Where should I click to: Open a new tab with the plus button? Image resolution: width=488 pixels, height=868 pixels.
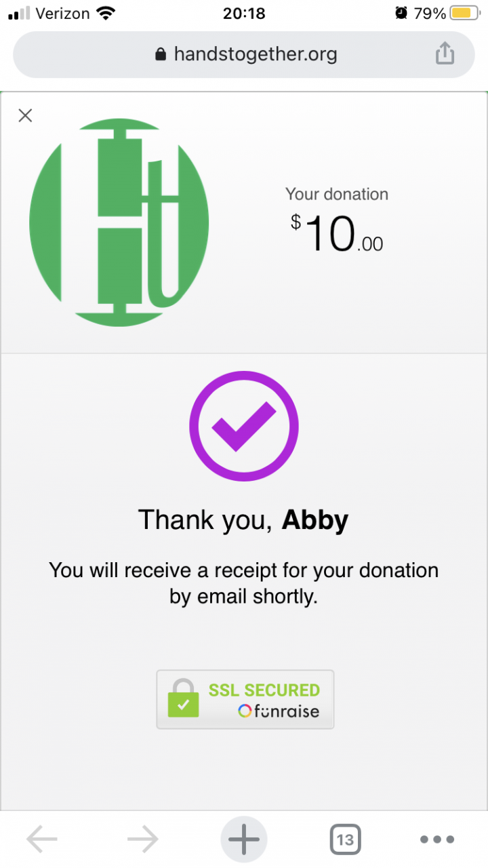pos(244,840)
